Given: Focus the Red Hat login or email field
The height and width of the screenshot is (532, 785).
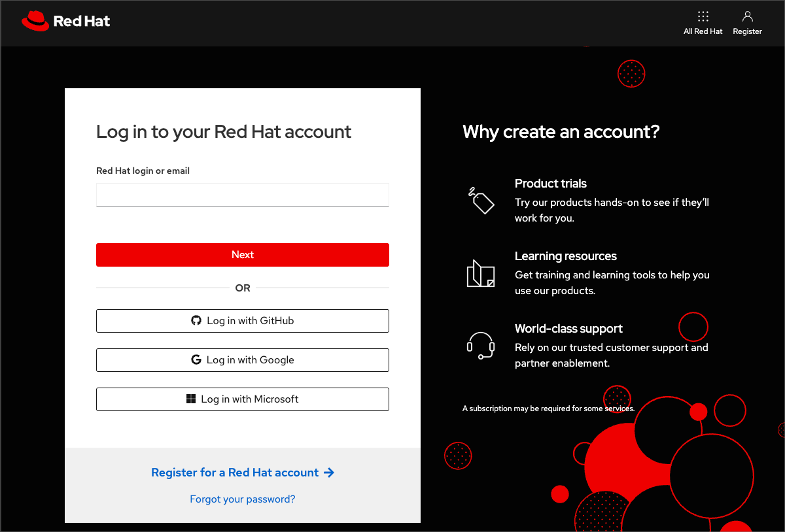Looking at the screenshot, I should [x=243, y=195].
